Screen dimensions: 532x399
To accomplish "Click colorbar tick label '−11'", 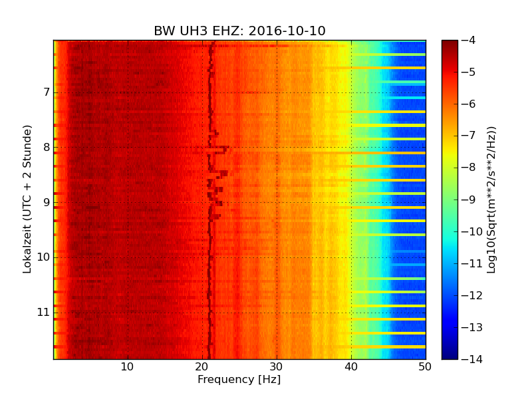I will (x=472, y=263).
